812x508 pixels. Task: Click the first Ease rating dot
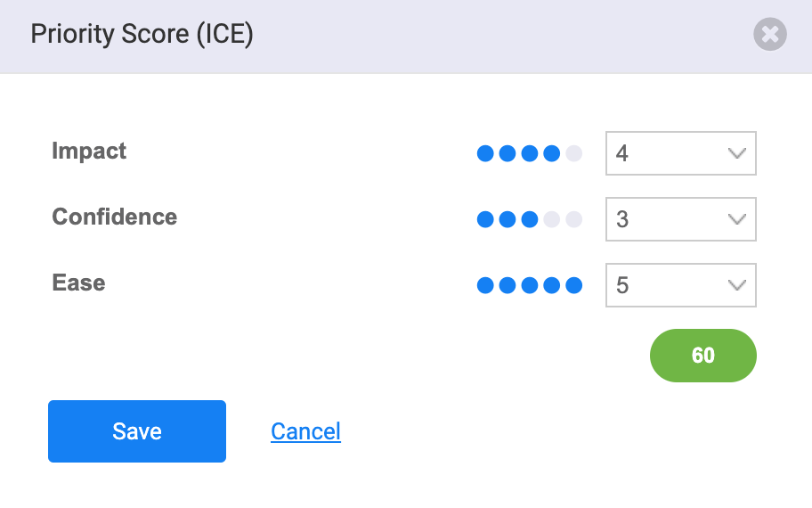click(485, 285)
